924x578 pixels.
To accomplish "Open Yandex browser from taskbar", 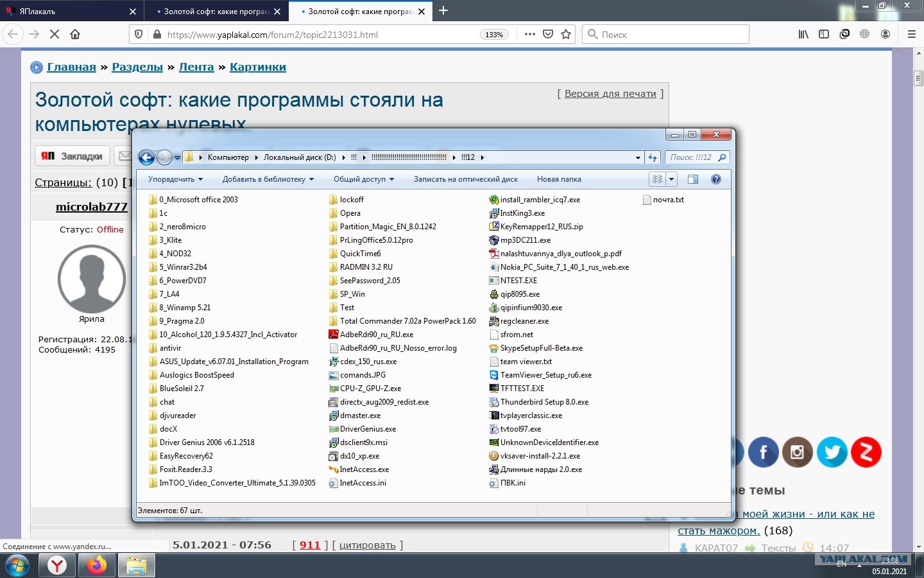I will [57, 566].
